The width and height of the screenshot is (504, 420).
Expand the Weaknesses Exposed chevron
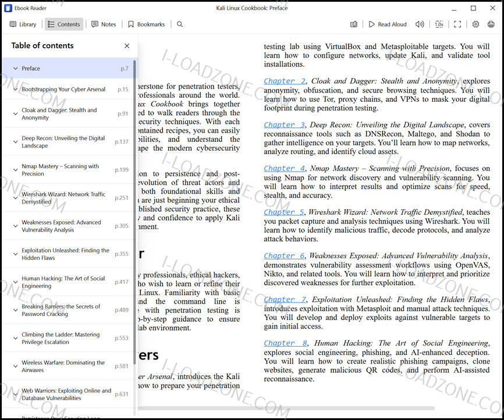pos(15,226)
